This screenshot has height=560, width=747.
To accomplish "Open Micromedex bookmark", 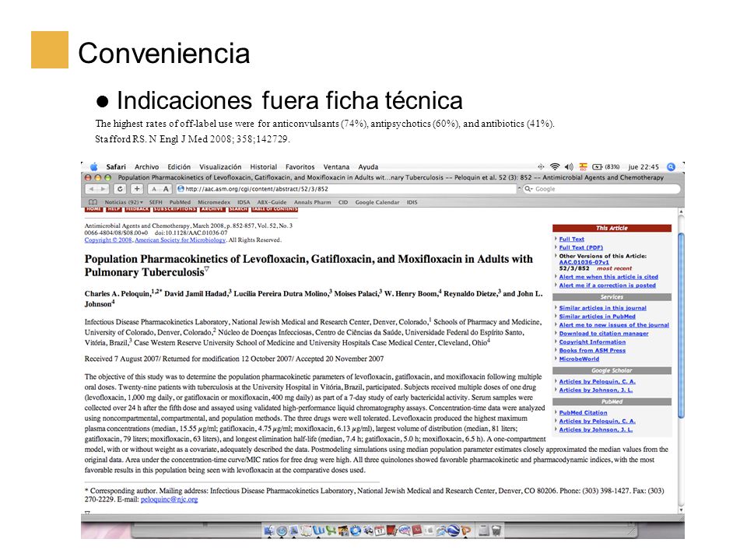I will [214, 202].
